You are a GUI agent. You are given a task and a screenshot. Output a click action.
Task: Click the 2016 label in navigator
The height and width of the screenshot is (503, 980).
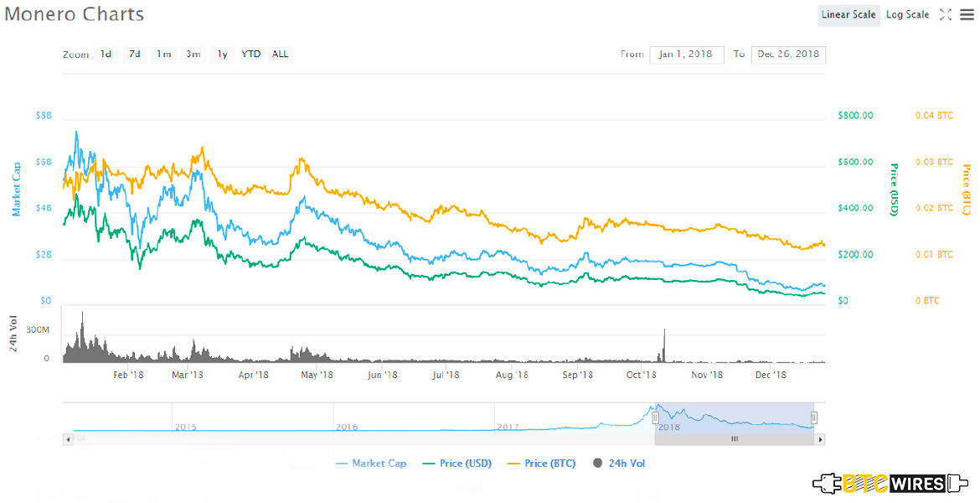347,428
